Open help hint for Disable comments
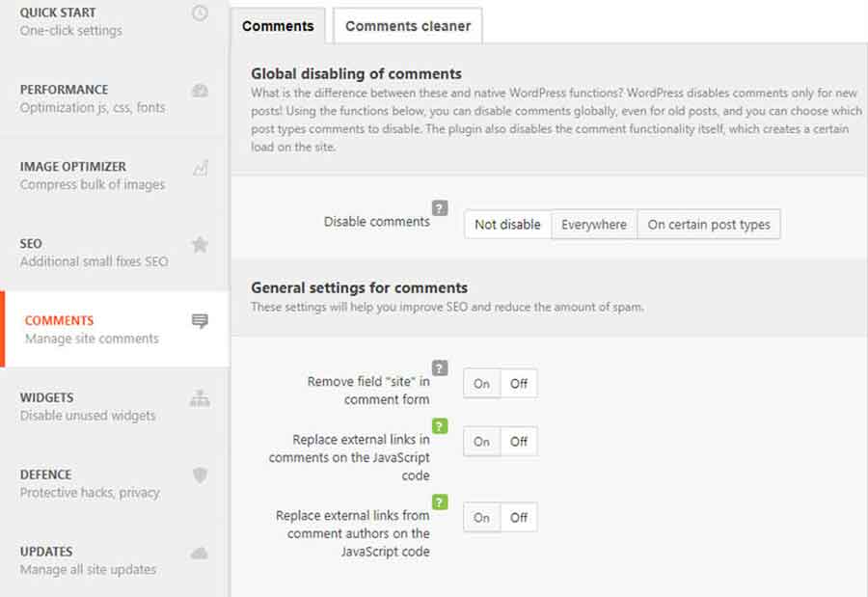The height and width of the screenshot is (597, 868). [440, 208]
